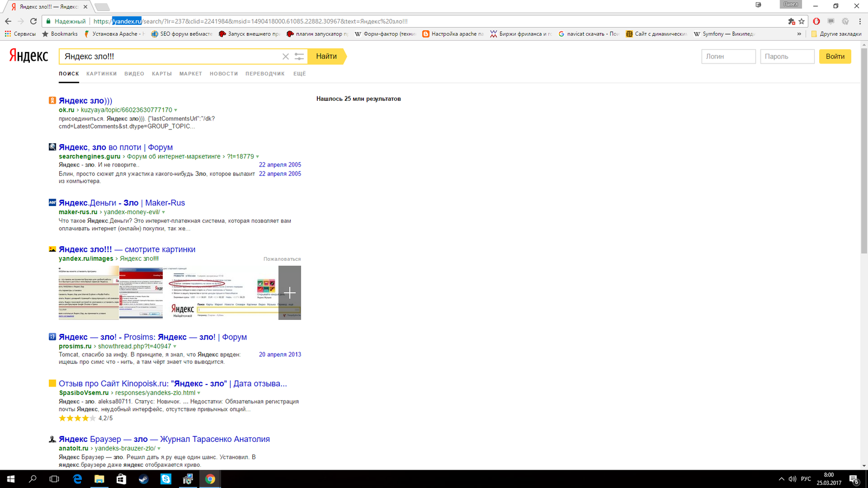The width and height of the screenshot is (868, 488).
Task: Switch to Chrome on the taskbar
Action: point(210,479)
